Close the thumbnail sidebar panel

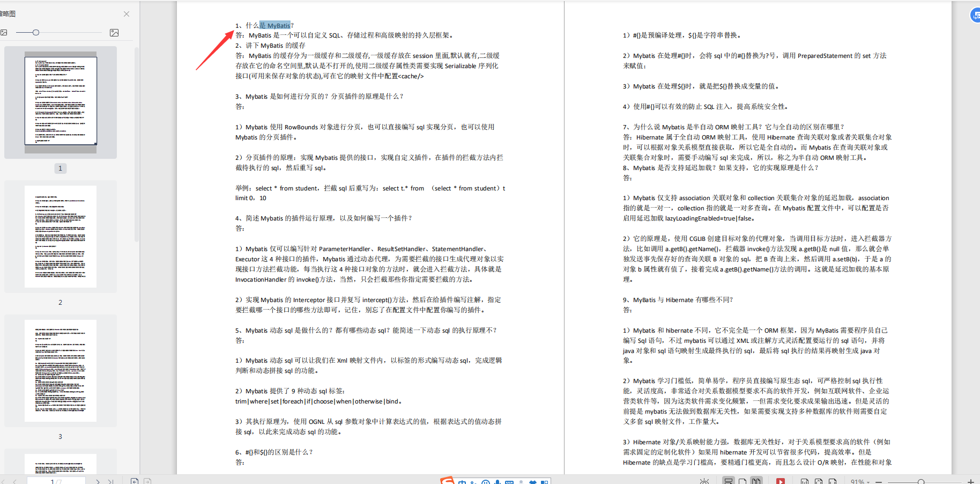127,14
